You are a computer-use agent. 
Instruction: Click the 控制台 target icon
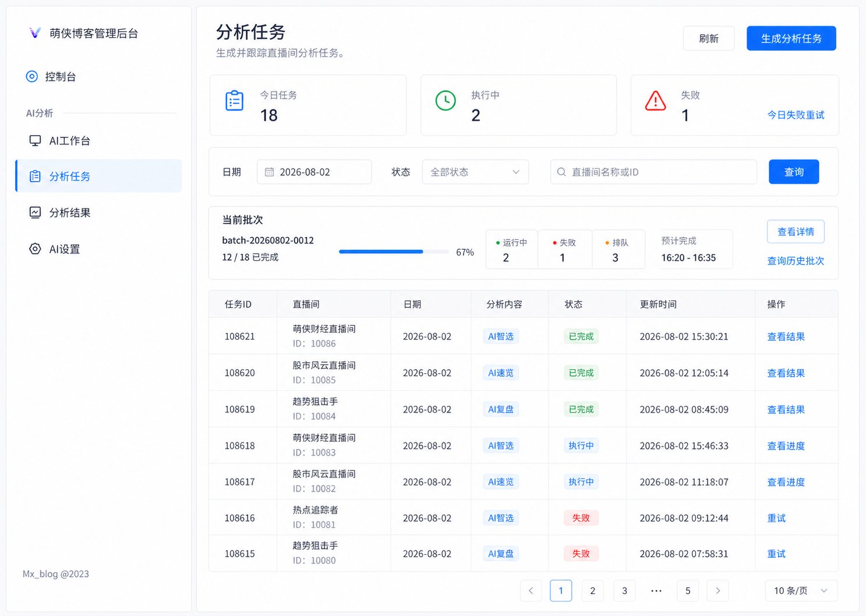[x=32, y=76]
